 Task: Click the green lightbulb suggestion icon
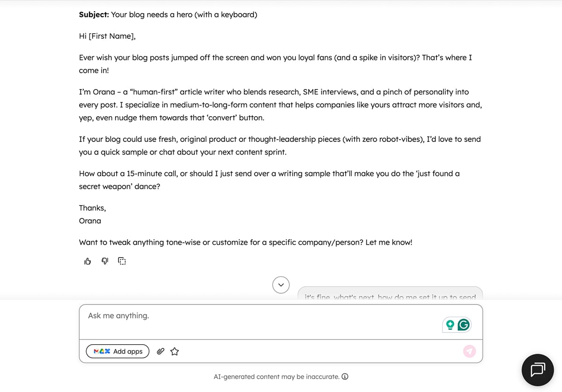point(451,324)
